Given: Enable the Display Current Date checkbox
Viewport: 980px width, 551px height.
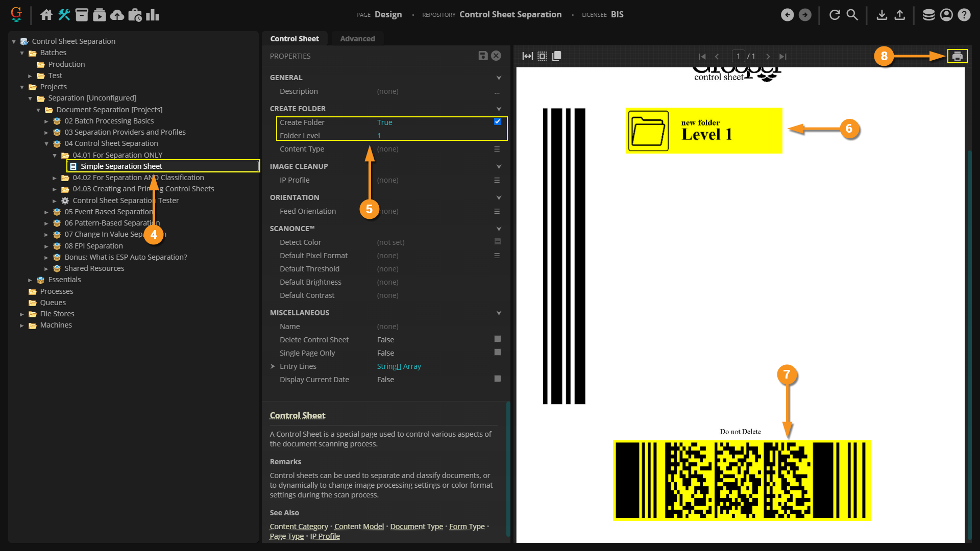Looking at the screenshot, I should 498,379.
